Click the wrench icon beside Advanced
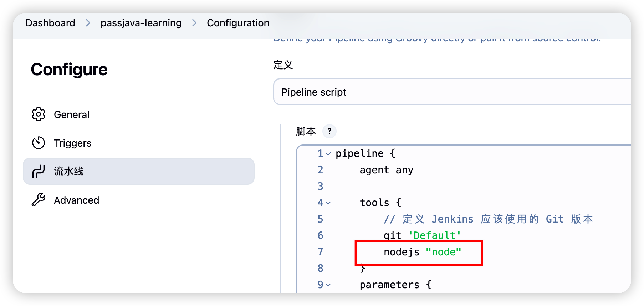The height and width of the screenshot is (306, 644). pos(39,200)
